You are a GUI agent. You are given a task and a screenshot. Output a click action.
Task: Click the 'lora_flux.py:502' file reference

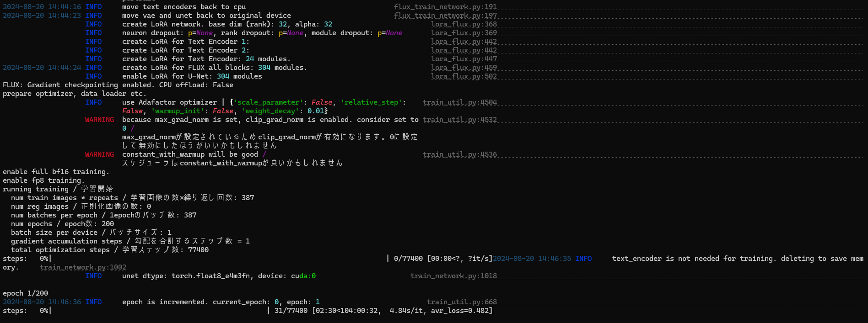[464, 76]
